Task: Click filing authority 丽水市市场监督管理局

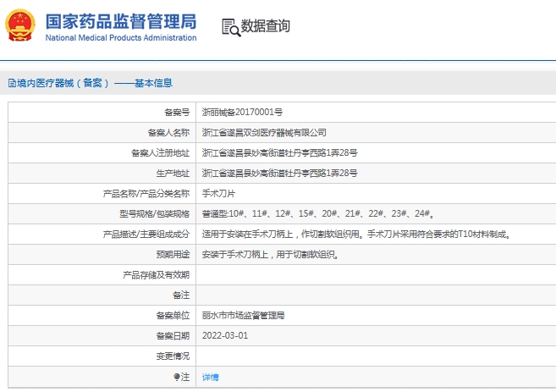Action: [x=243, y=315]
